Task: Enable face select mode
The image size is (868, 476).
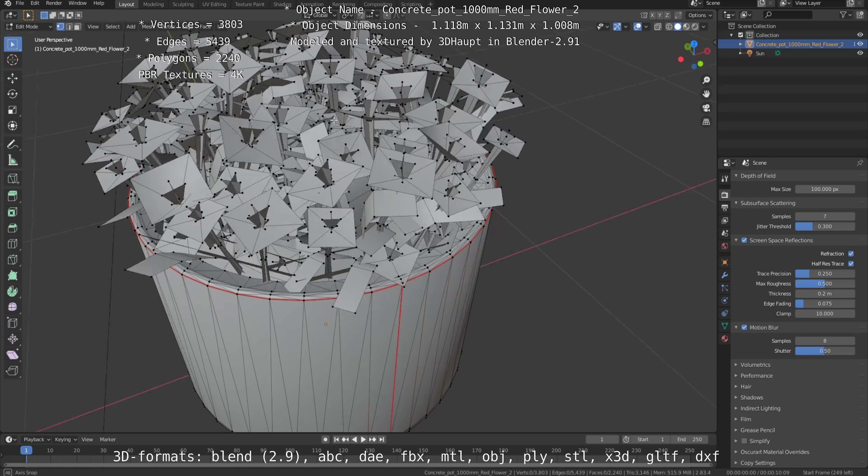Action: [x=78, y=27]
